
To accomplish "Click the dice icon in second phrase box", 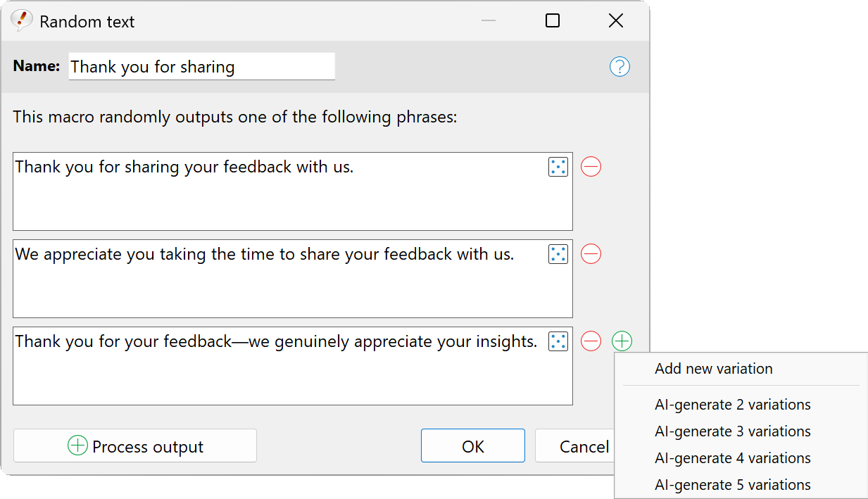I will point(558,254).
